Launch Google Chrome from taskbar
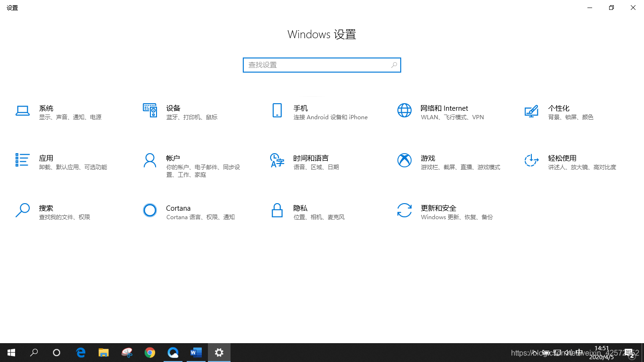This screenshot has height=362, width=644. [150, 353]
